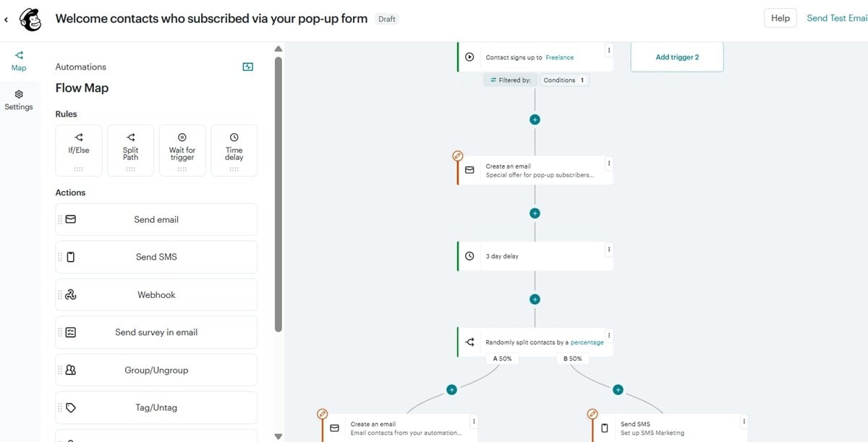868x442 pixels.
Task: Click Send Test Email
Action: pos(836,17)
